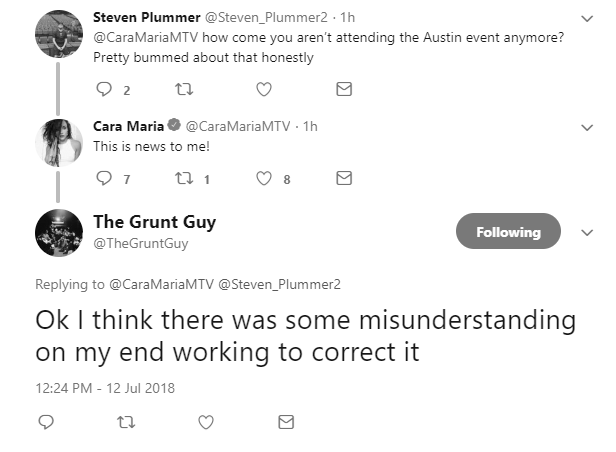Reply to Cara Maria's tweet
Viewport: 616px width, 452px height.
104,179
